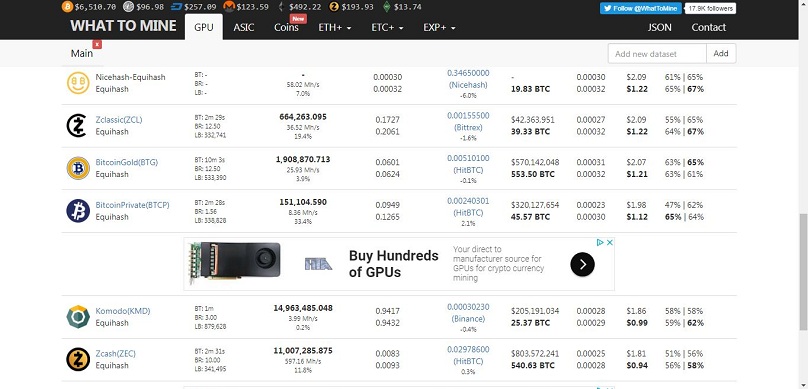Switch to the ASIC tab
The width and height of the screenshot is (808, 389).
tap(243, 27)
